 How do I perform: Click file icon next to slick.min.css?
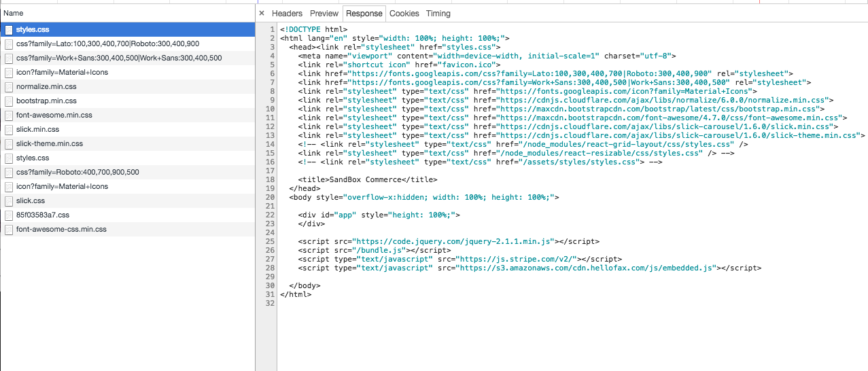click(9, 130)
